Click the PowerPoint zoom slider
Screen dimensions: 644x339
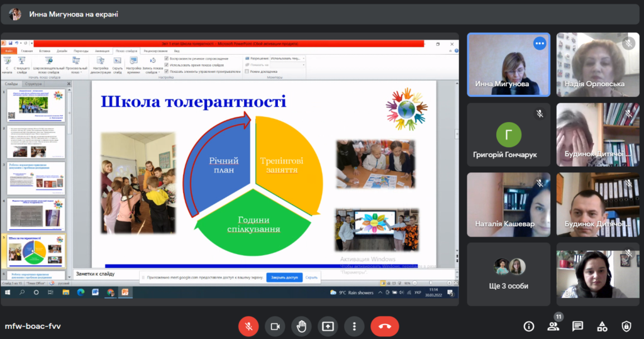pos(430,283)
